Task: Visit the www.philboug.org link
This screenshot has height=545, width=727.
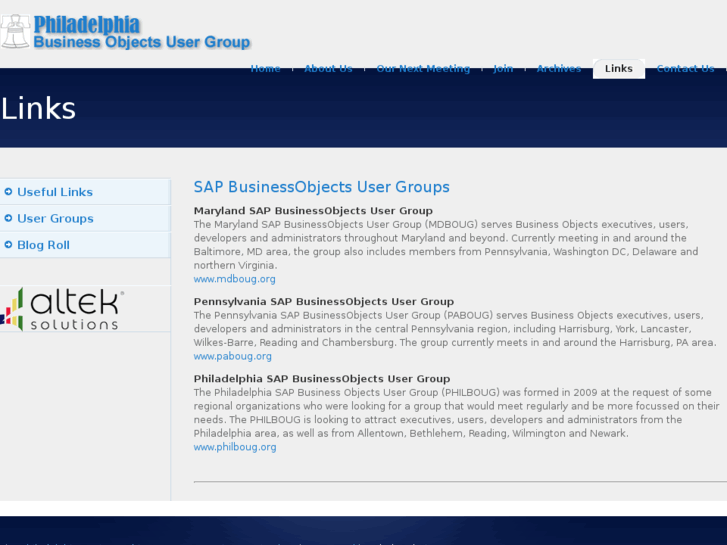Action: [235, 447]
